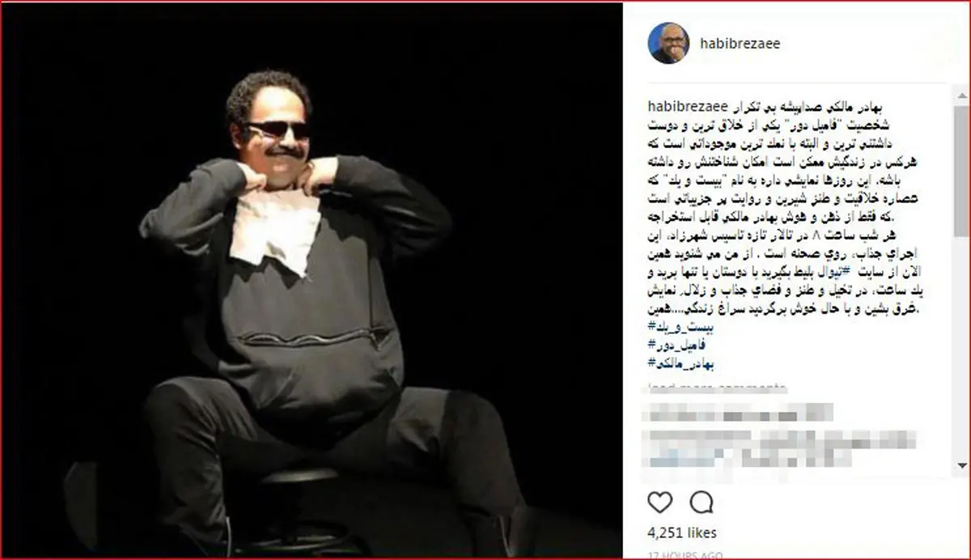This screenshot has height=560, width=971.
Task: Open the habibrezaee profile avatar
Action: click(x=668, y=43)
